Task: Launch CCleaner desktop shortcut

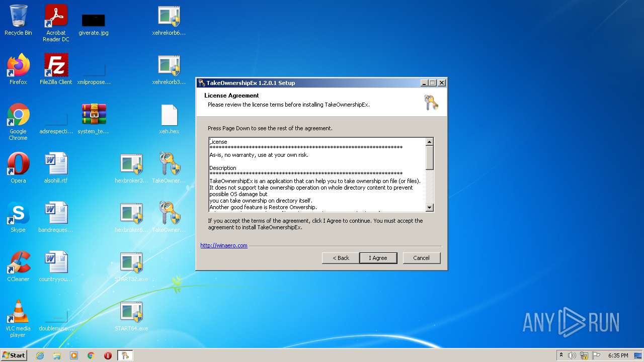Action: click(x=18, y=267)
